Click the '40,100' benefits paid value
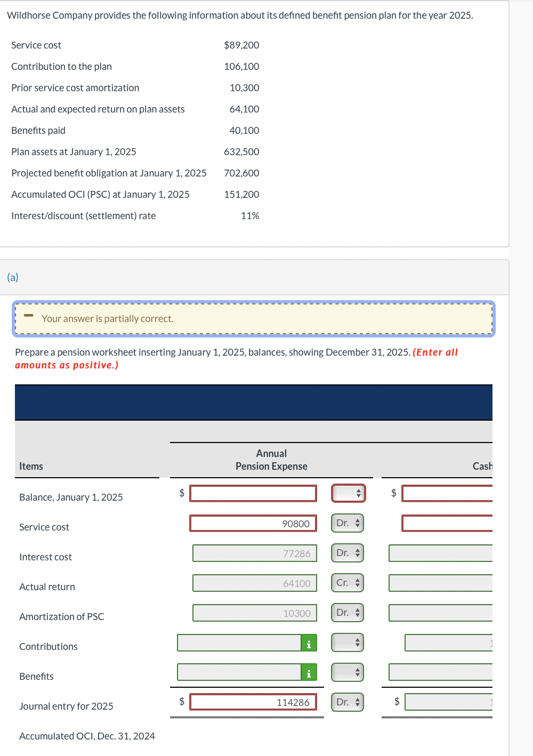Screen dimensions: 533x756 [244, 131]
